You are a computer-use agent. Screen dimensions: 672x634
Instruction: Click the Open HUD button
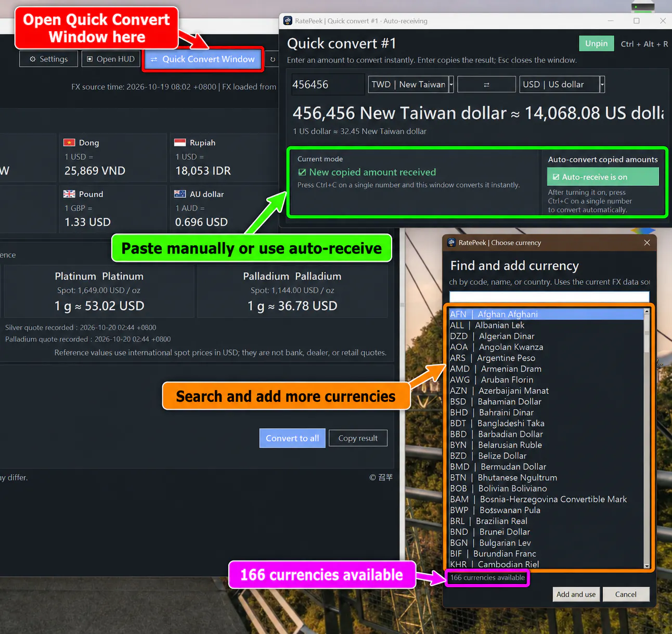pyautogui.click(x=111, y=59)
